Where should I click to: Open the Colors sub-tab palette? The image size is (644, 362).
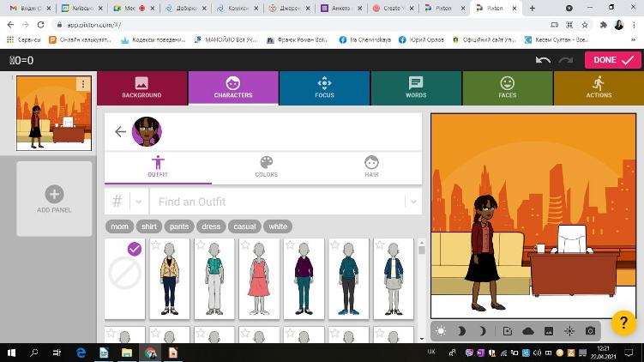click(x=266, y=166)
